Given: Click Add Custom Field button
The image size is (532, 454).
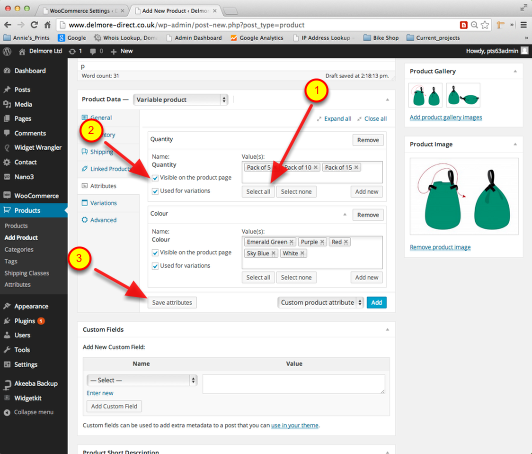Looking at the screenshot, I should [x=114, y=406].
